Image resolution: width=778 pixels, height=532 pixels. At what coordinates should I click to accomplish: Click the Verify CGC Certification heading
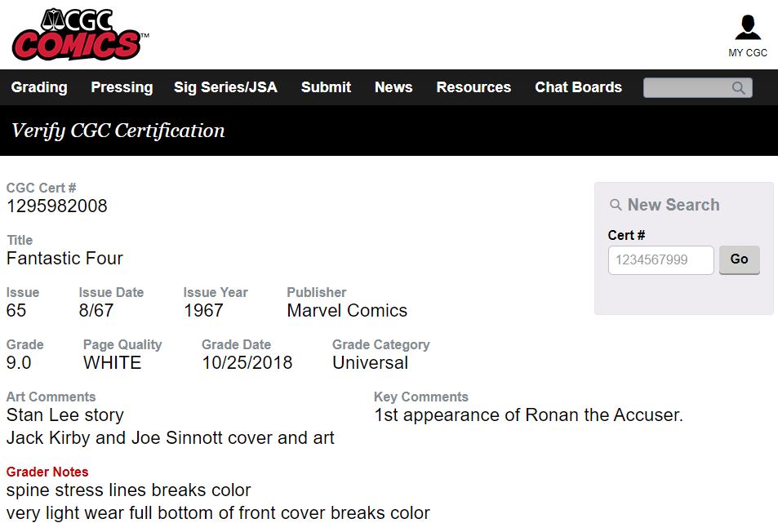pos(118,131)
